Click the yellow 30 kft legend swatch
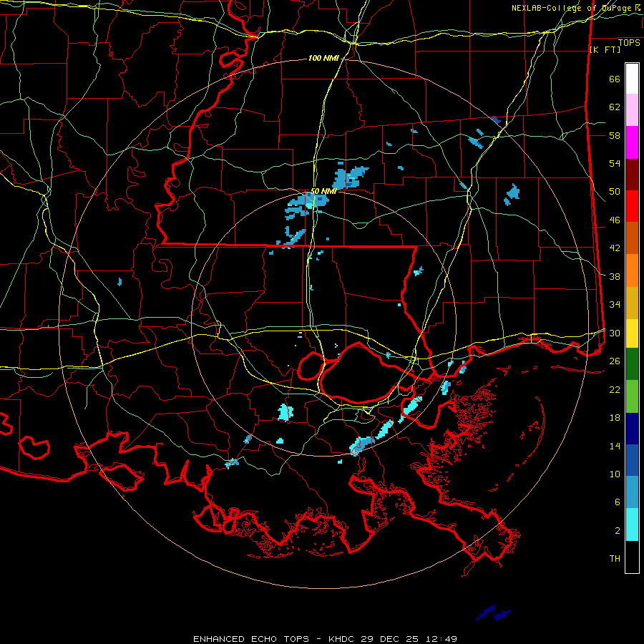 coord(632,333)
